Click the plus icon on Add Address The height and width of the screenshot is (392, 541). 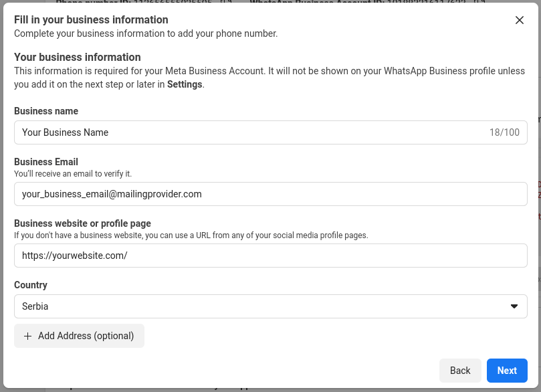click(x=27, y=336)
